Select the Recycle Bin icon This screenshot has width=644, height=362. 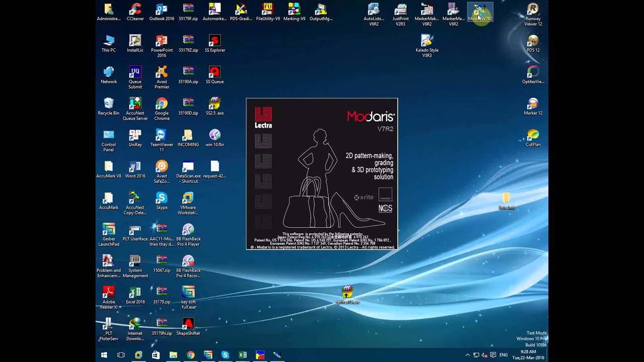pyautogui.click(x=109, y=107)
